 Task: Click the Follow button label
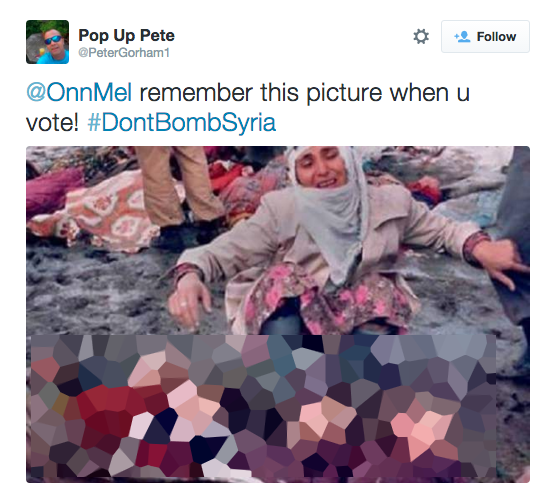496,36
